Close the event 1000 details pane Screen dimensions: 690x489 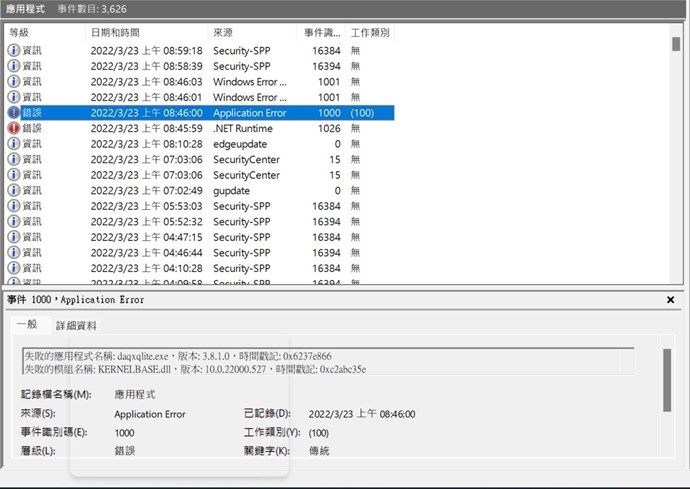pos(670,300)
